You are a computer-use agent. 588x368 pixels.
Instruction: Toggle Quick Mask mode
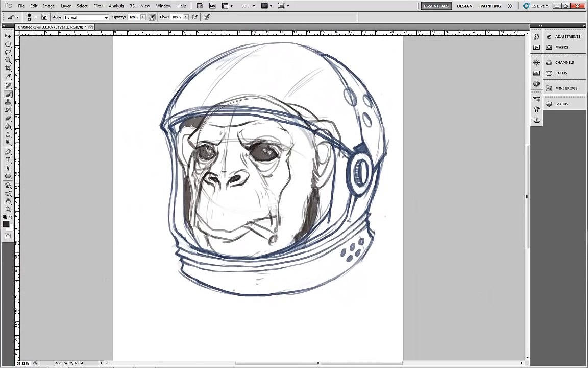pyautogui.click(x=8, y=236)
